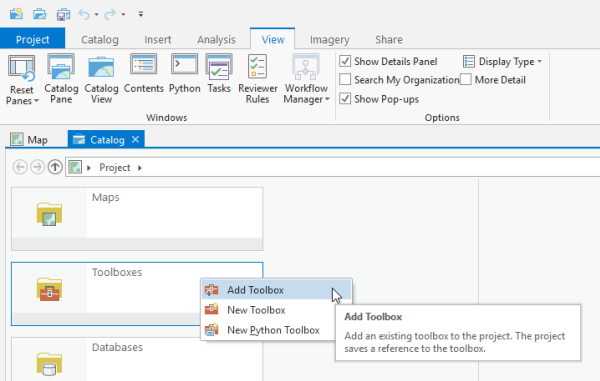Choose New Python Toolbox from context menu
This screenshot has height=381, width=600.
(268, 330)
